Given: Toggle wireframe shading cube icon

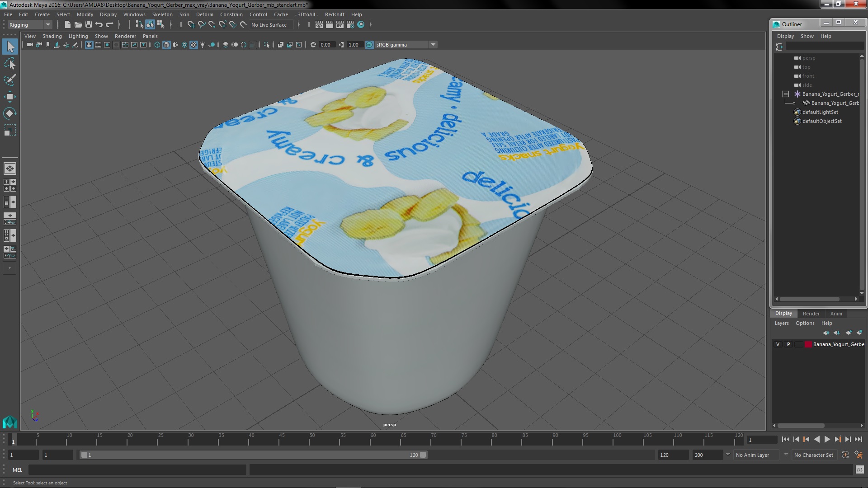Looking at the screenshot, I should [x=157, y=45].
